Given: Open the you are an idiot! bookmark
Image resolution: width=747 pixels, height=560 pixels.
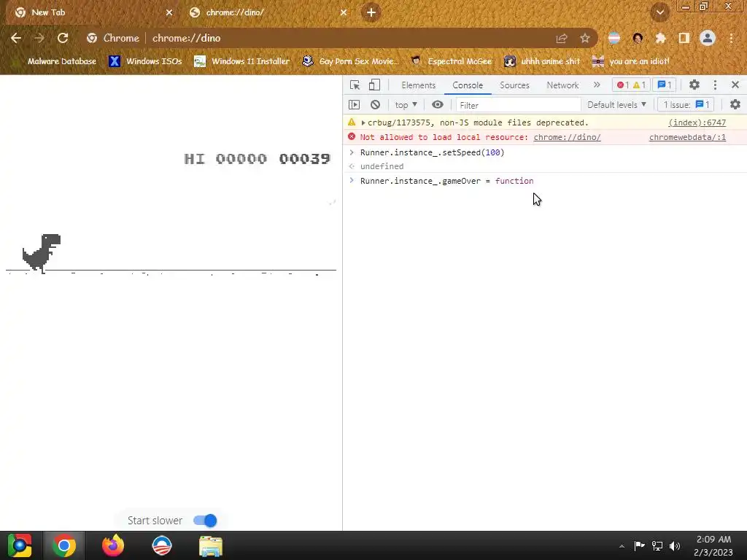Looking at the screenshot, I should coord(630,61).
